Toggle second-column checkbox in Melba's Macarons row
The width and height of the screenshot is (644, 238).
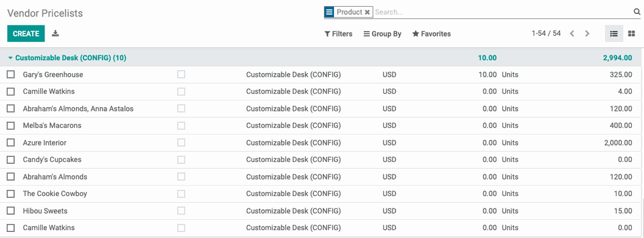pyautogui.click(x=181, y=125)
